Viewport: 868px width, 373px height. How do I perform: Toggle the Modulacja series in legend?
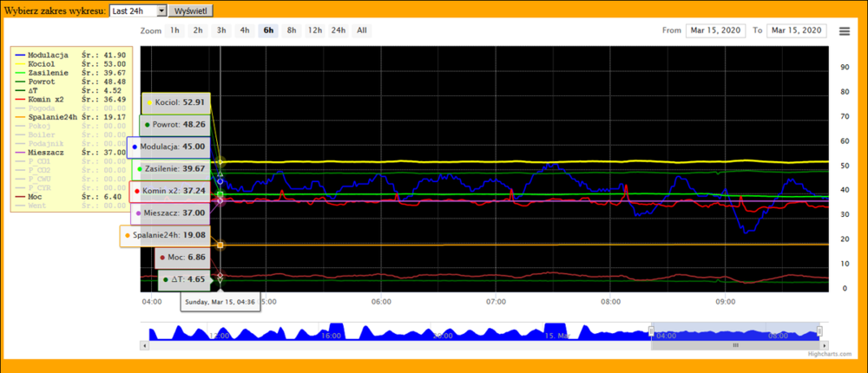45,55
